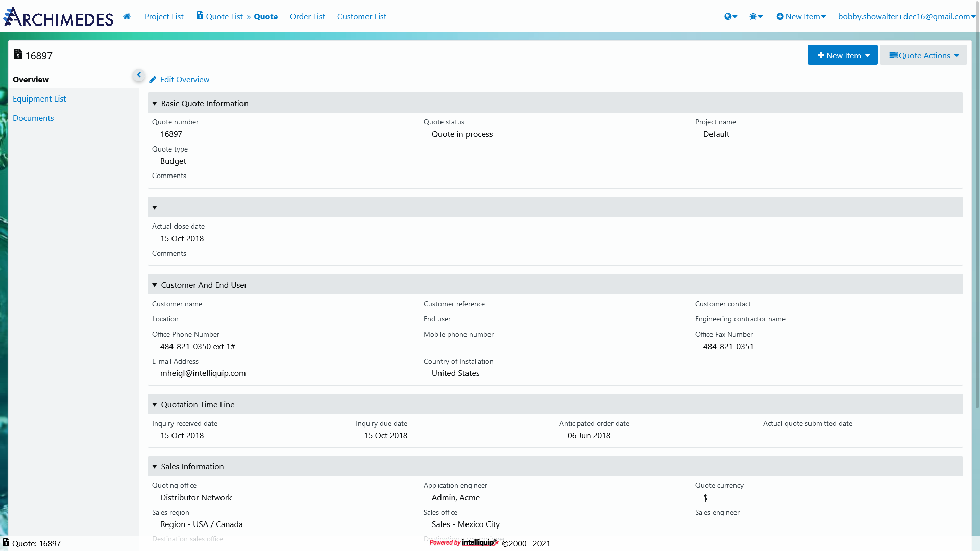Open the blue New Item dropdown button
The height and width of the screenshot is (551, 980).
pos(843,55)
